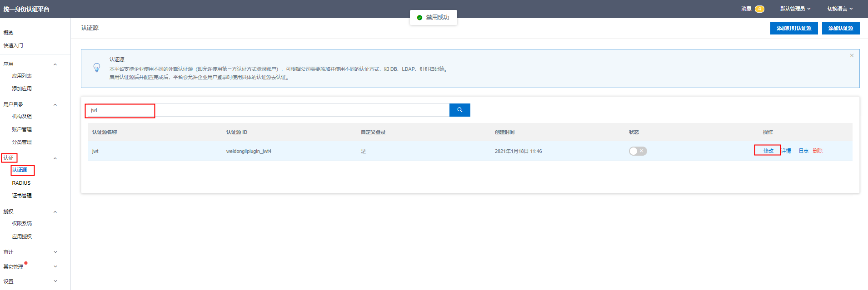Open RADIUS in the sidebar

pos(21,183)
